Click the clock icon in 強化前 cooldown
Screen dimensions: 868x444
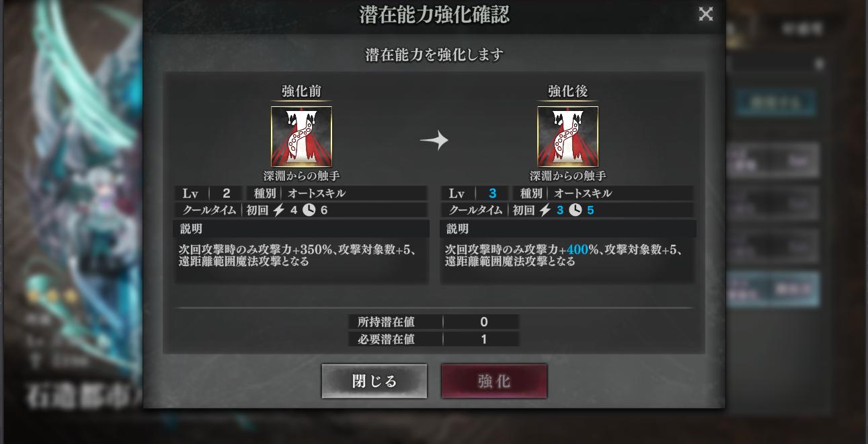(309, 210)
